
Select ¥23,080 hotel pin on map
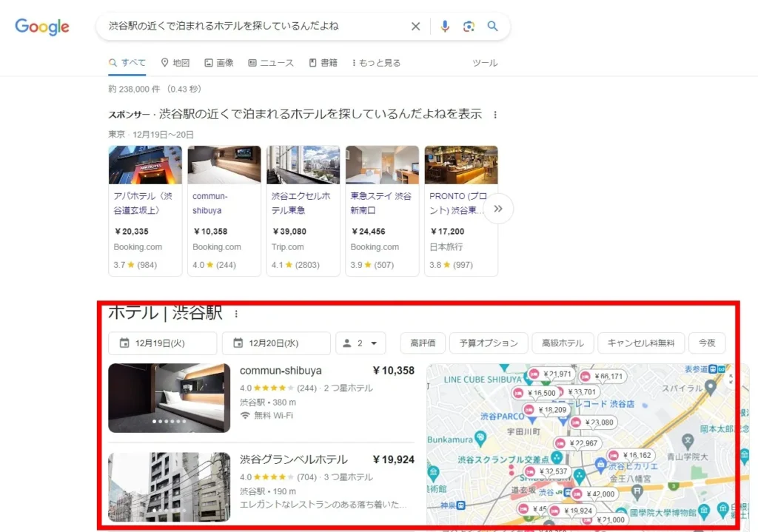tap(593, 422)
